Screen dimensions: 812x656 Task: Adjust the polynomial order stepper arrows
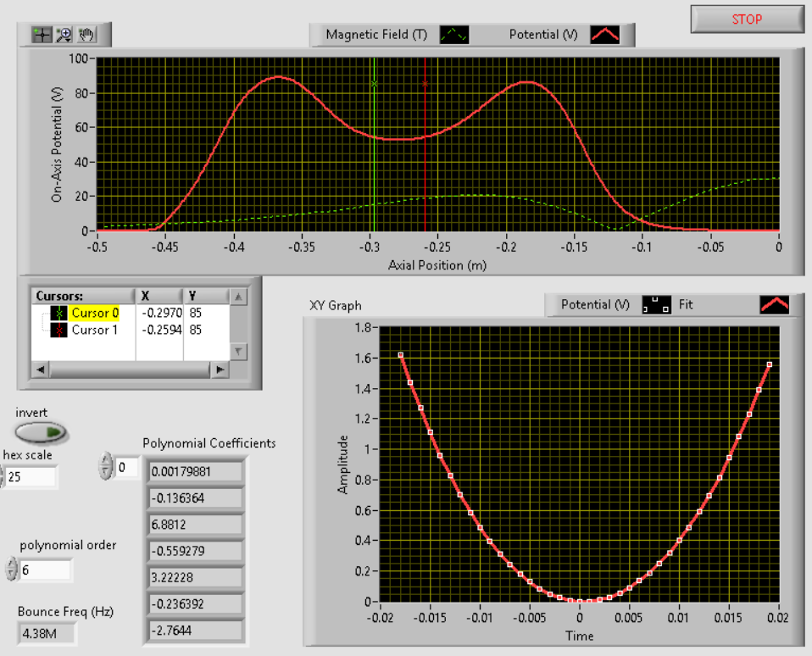(11, 570)
